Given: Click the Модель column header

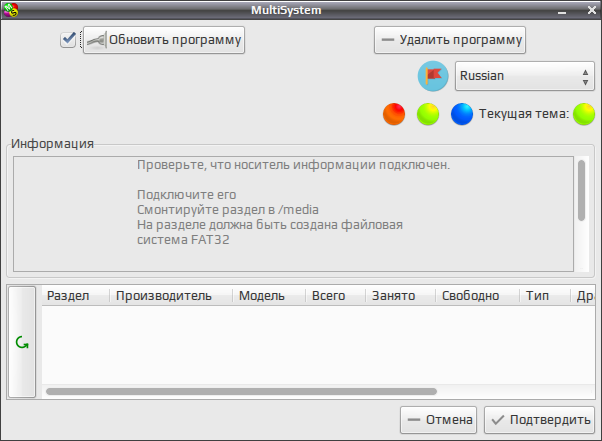Looking at the screenshot, I should coord(269,296).
